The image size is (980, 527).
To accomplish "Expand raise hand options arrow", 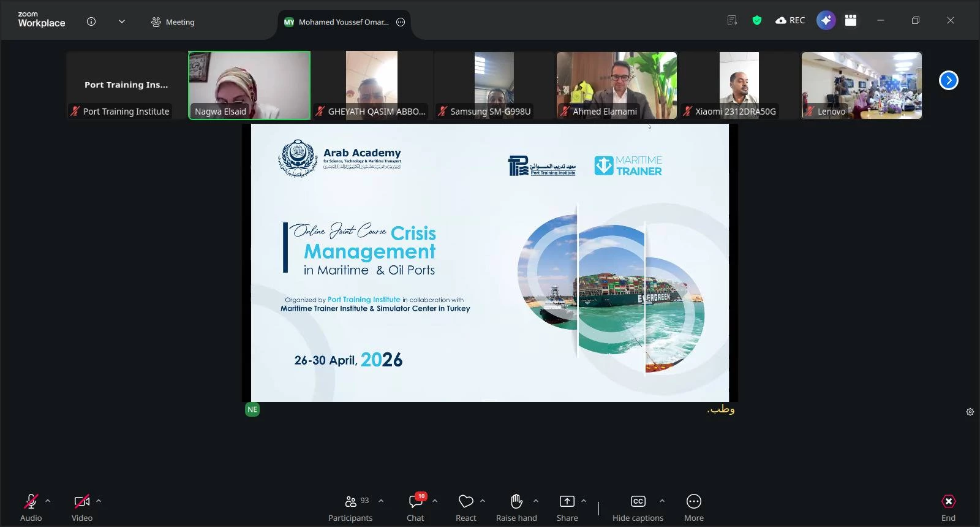I will coord(536,501).
